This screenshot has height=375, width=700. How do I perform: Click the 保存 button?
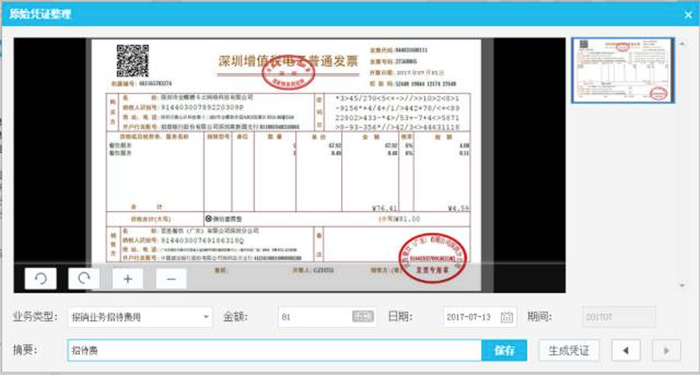[504, 350]
